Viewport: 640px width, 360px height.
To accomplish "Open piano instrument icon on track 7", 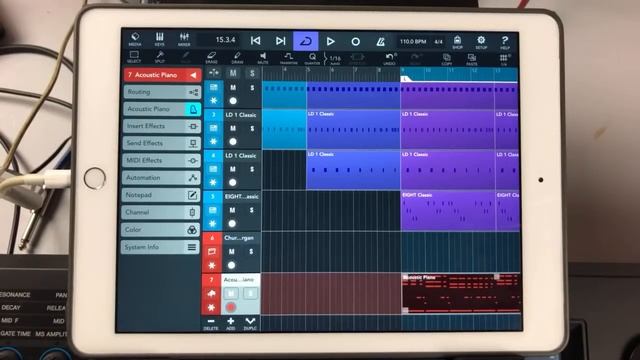I will point(211,293).
